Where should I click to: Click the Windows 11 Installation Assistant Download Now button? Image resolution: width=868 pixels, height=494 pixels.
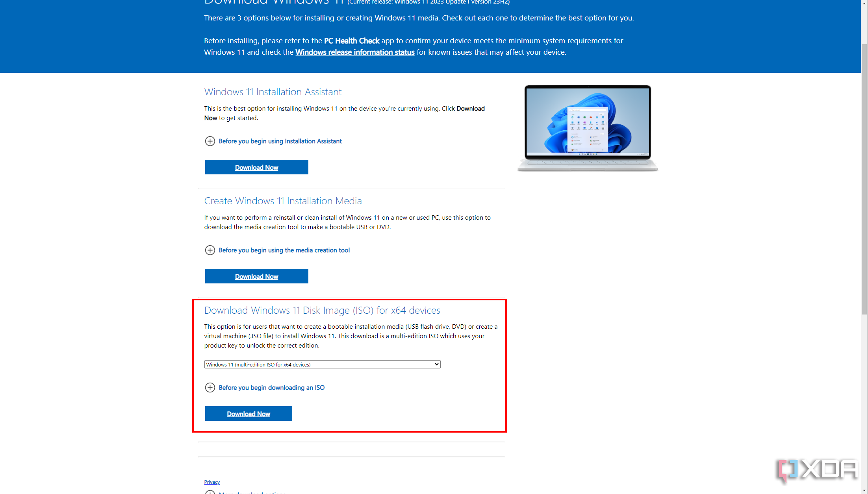256,167
